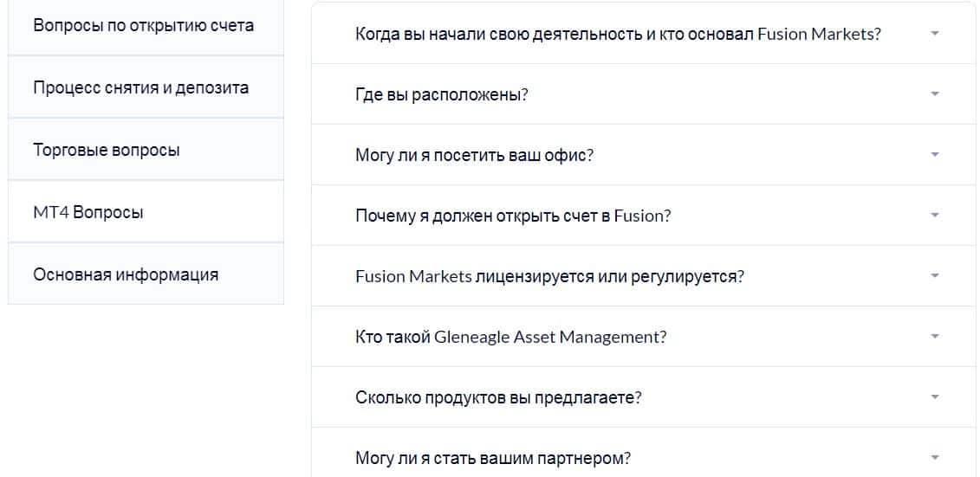The height and width of the screenshot is (477, 980).
Task: Click the arrow beside "Могу ли я стать вашим партнером?"
Action: point(934,458)
